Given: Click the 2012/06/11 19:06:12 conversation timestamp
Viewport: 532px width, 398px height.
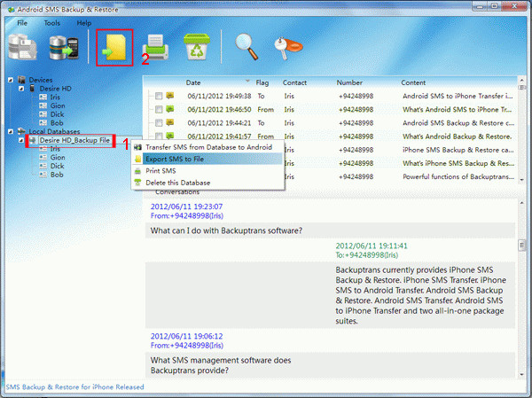Looking at the screenshot, I should coord(186,336).
